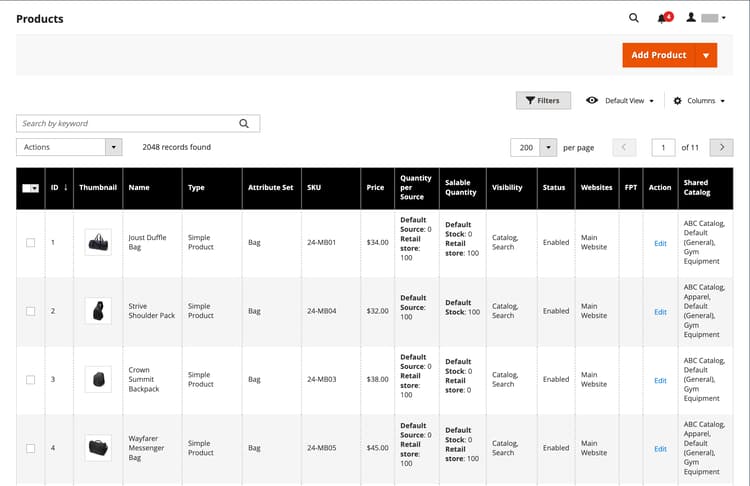This screenshot has width=750, height=486.
Task: Click the per page value field showing 200
Action: [525, 147]
